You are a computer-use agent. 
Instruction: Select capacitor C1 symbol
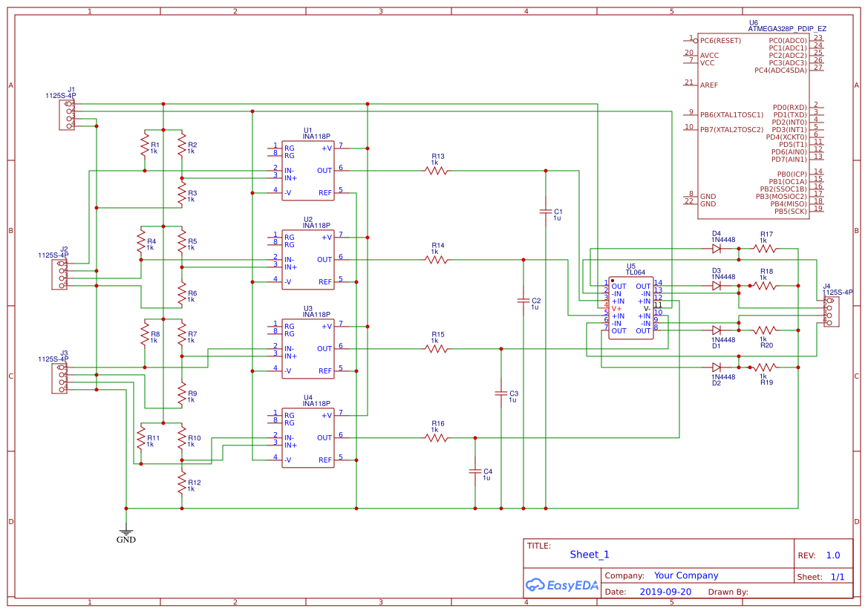(546, 212)
